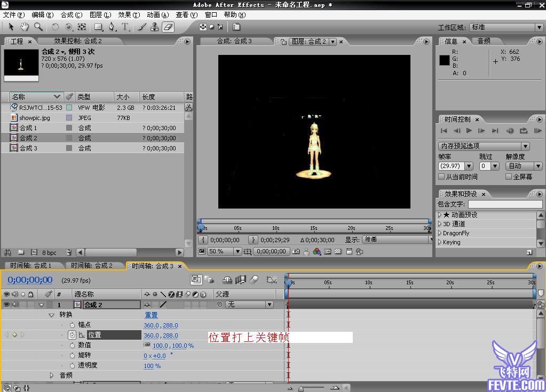This screenshot has width=546, height=392.
Task: Toggle stopwatch for 锚点 property
Action: [x=72, y=325]
